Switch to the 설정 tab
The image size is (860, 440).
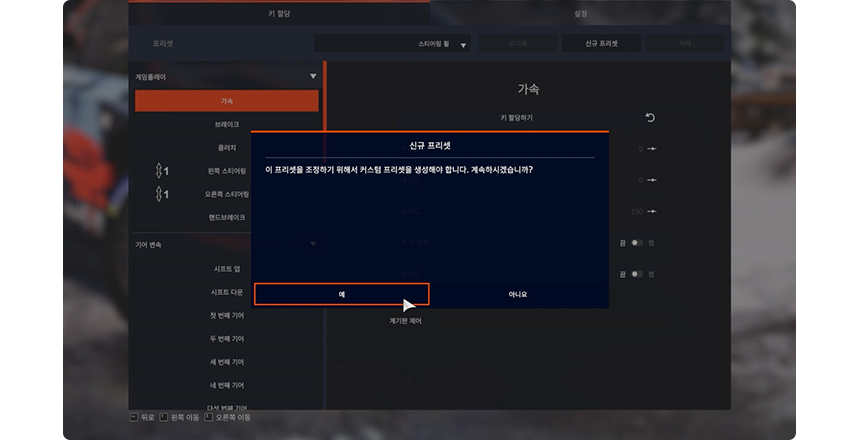point(580,15)
